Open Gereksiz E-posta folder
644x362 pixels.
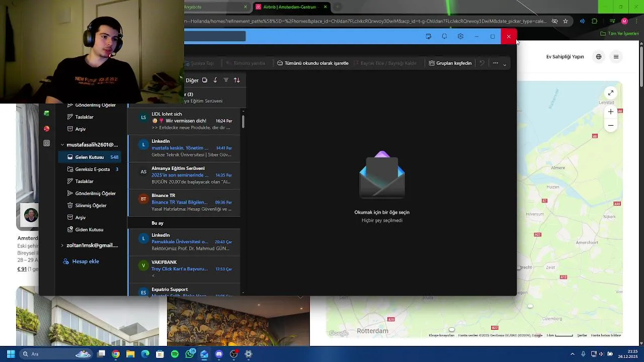(x=90, y=169)
